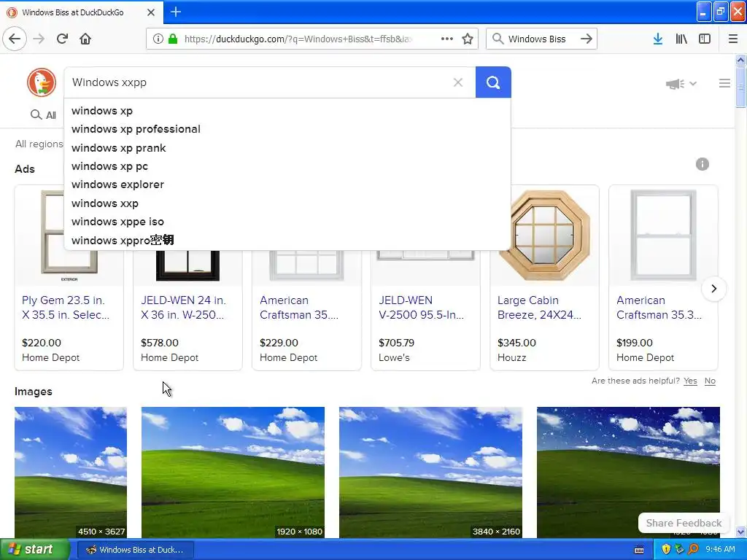747x560 pixels.
Task: Choose suggestion "windows explorer"
Action: pyautogui.click(x=287, y=184)
